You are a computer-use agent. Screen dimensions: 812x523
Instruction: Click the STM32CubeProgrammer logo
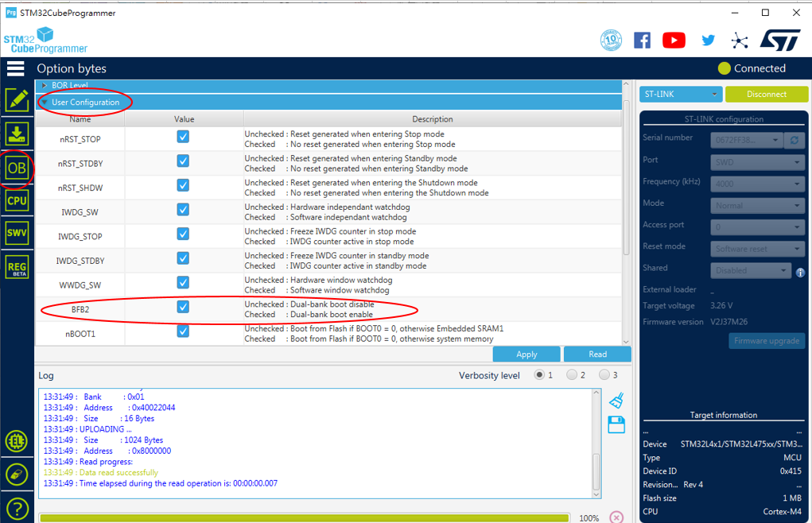pyautogui.click(x=45, y=41)
